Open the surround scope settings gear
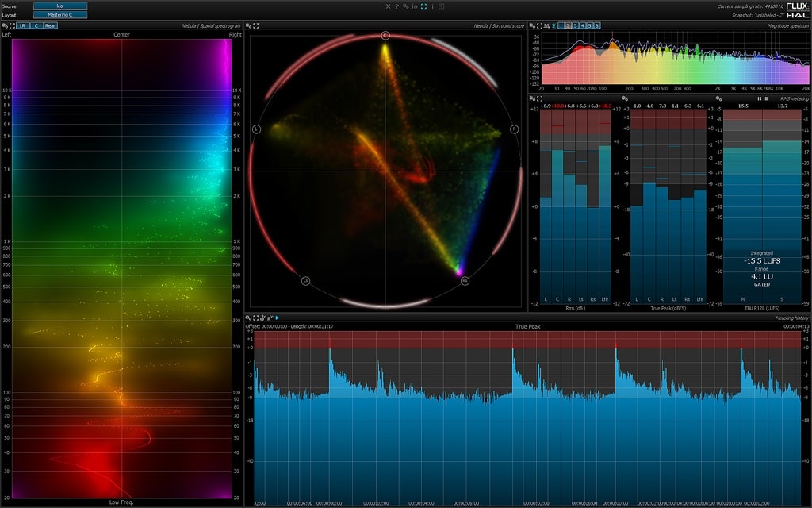812x508 pixels. pos(249,25)
